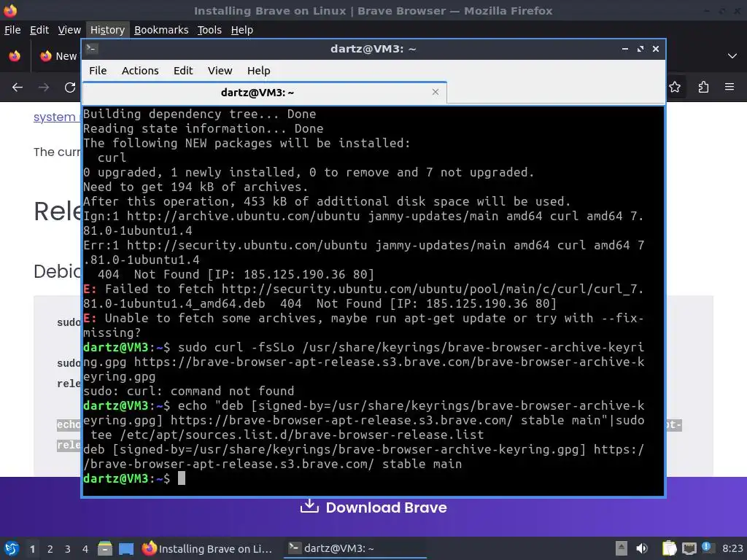The height and width of the screenshot is (560, 747).
Task: Select the New tab in Firefox
Action: point(58,56)
